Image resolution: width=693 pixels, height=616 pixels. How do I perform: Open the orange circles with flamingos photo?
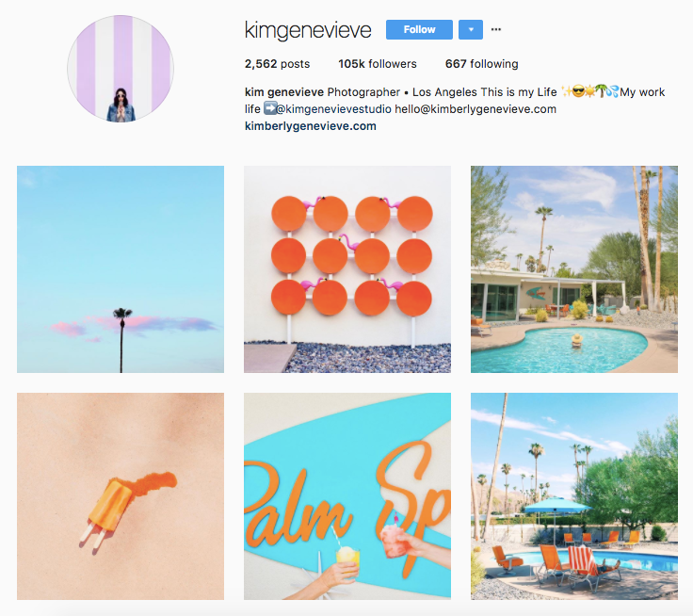coord(347,269)
